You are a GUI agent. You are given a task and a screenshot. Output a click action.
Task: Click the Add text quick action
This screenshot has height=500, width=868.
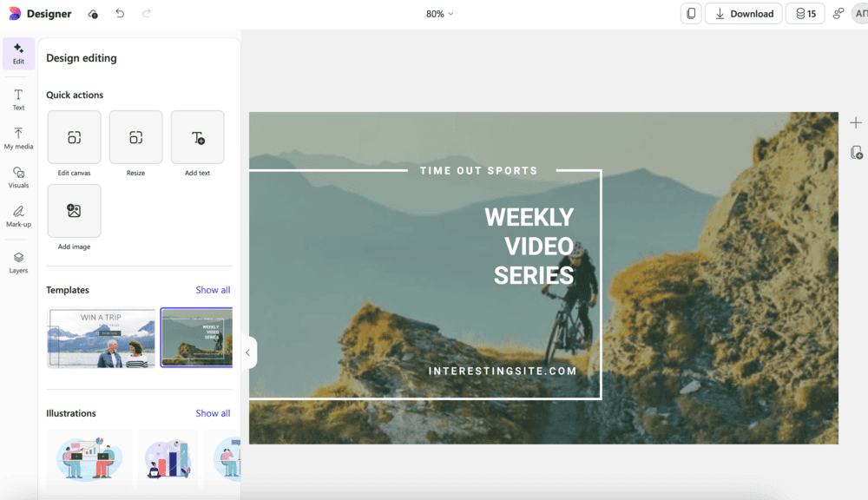click(x=198, y=137)
